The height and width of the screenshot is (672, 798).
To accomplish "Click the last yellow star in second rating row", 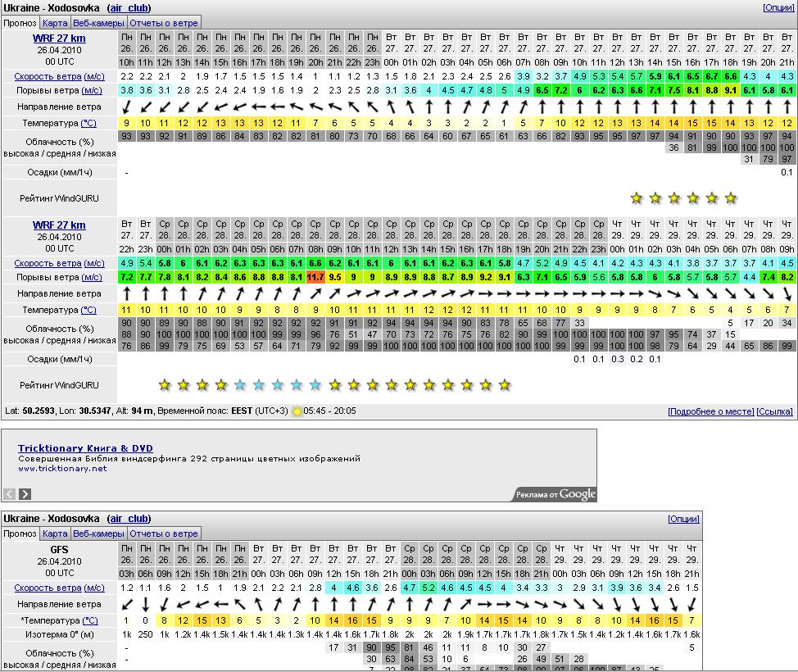I will click(505, 385).
